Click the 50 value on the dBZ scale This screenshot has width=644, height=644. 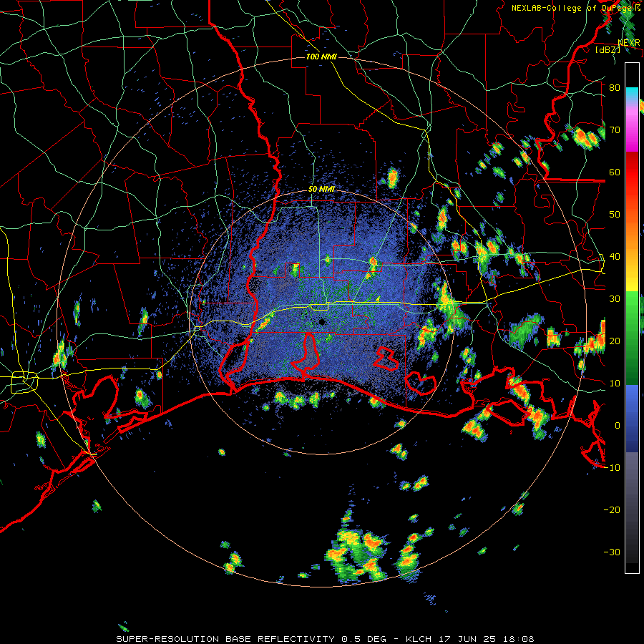pyautogui.click(x=615, y=215)
